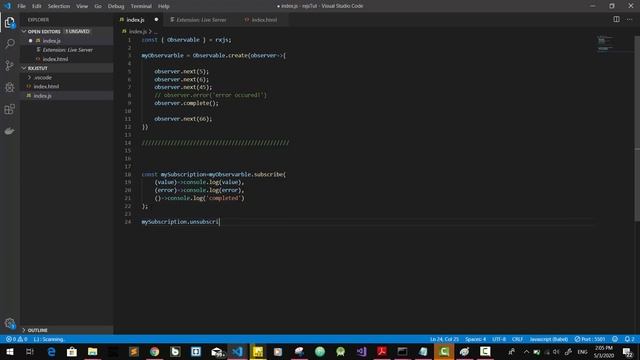Open the File menu

coord(21,6)
